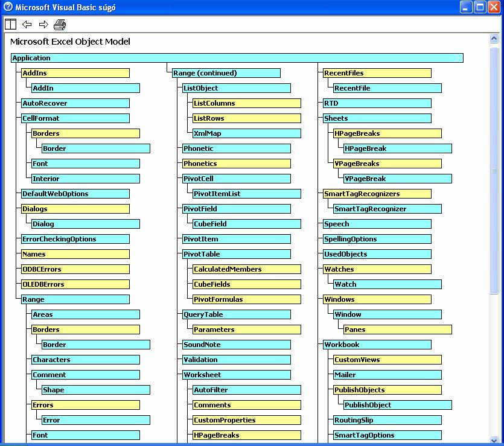The height and width of the screenshot is (446, 504).
Task: Open the OLEDBErrors collection link
Action: [x=75, y=284]
